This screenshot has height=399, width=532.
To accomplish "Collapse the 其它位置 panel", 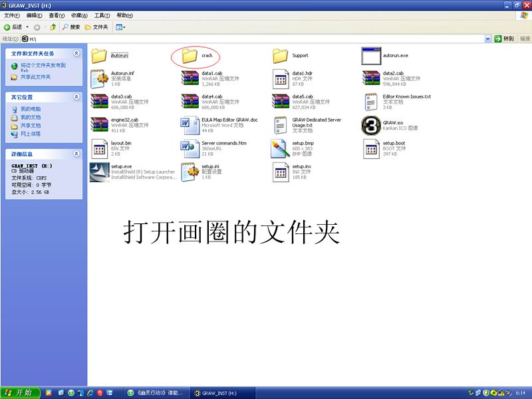I will pos(76,97).
